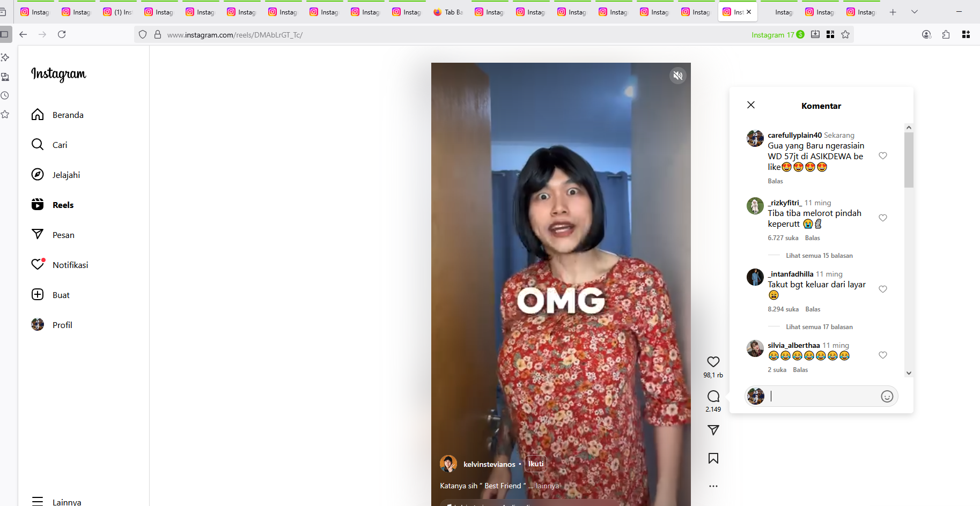This screenshot has height=506, width=980.
Task: Switch to the (1) Ins tab
Action: (x=117, y=12)
